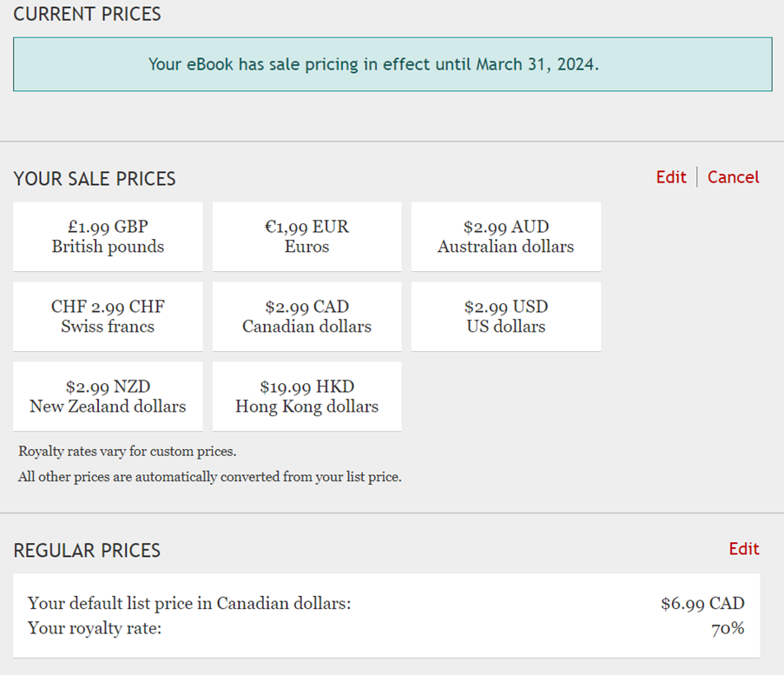
Task: Click the $6.99 CAD default list price
Action: [702, 604]
